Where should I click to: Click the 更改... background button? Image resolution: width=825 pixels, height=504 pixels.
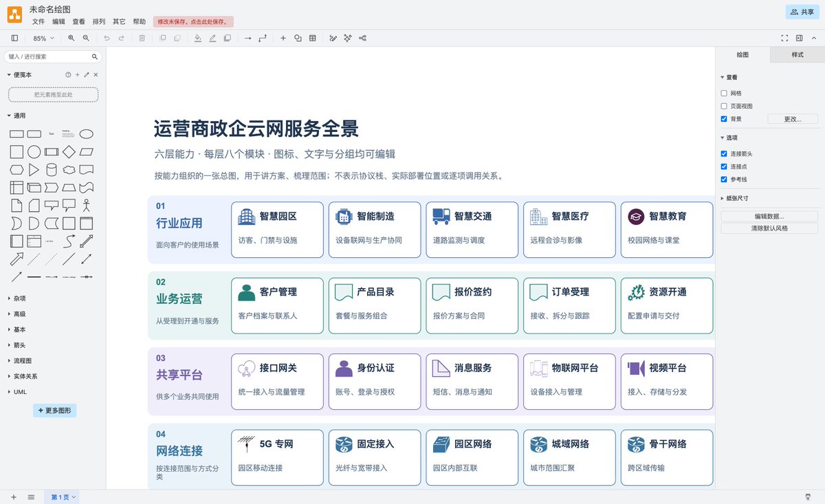793,119
